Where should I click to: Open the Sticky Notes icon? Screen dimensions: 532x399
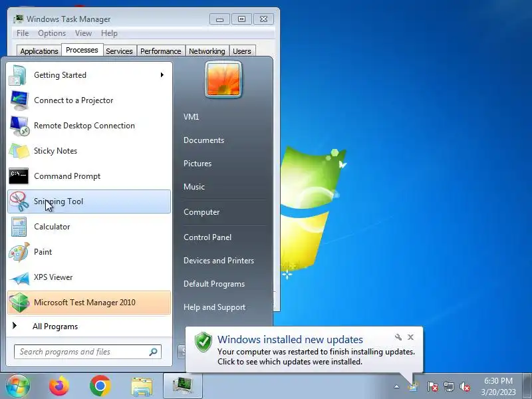pyautogui.click(x=19, y=151)
